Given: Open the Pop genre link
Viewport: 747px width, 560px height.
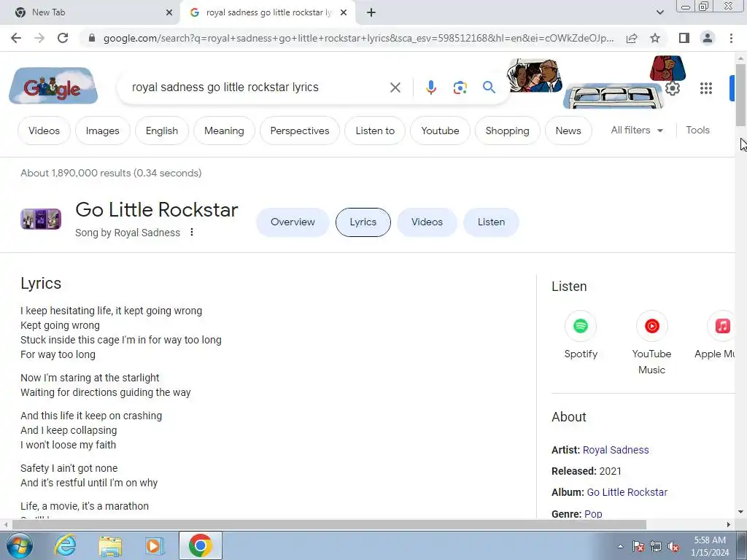Looking at the screenshot, I should [593, 514].
